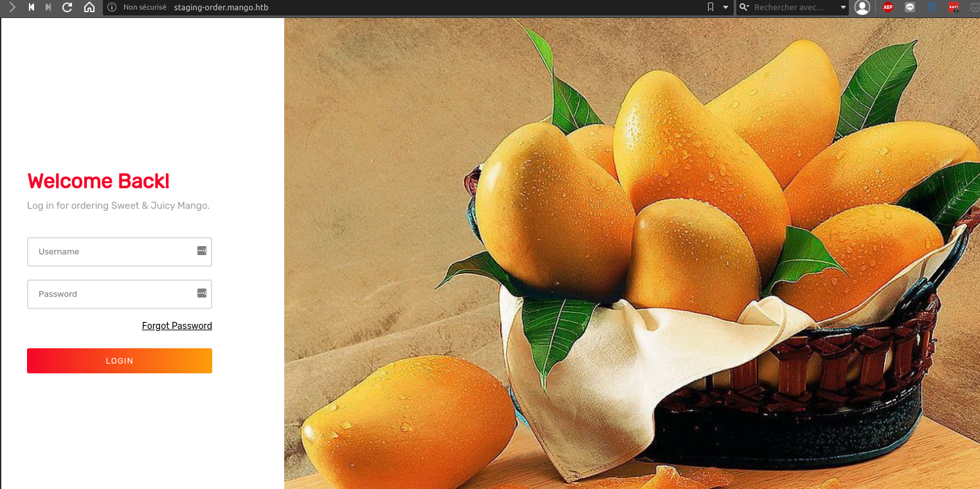Screen dimensions: 980x489
Task: Open the Forgot Password link
Action: click(x=177, y=326)
